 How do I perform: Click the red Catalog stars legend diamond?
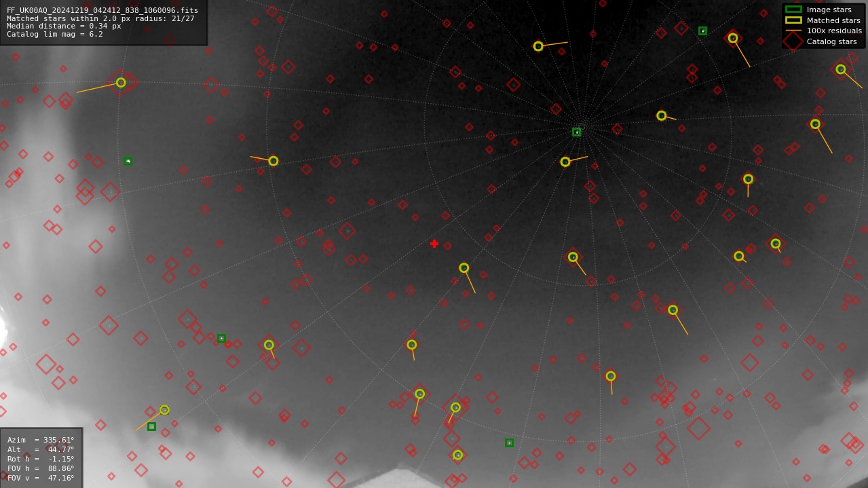click(x=793, y=41)
